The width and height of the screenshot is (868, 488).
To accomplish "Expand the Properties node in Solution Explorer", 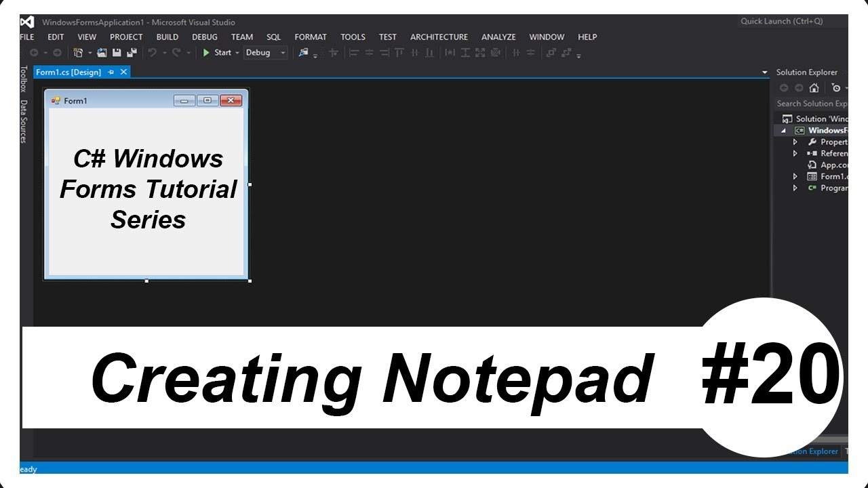I will (x=795, y=142).
